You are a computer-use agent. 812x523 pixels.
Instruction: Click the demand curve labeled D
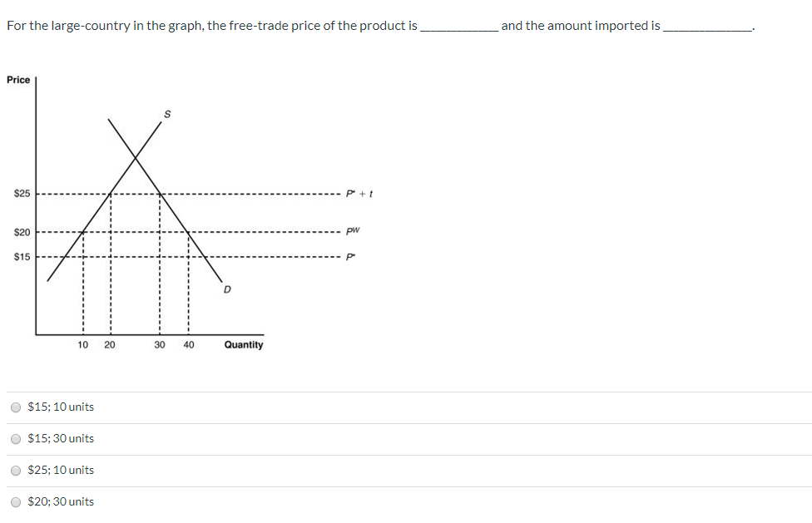(x=226, y=290)
